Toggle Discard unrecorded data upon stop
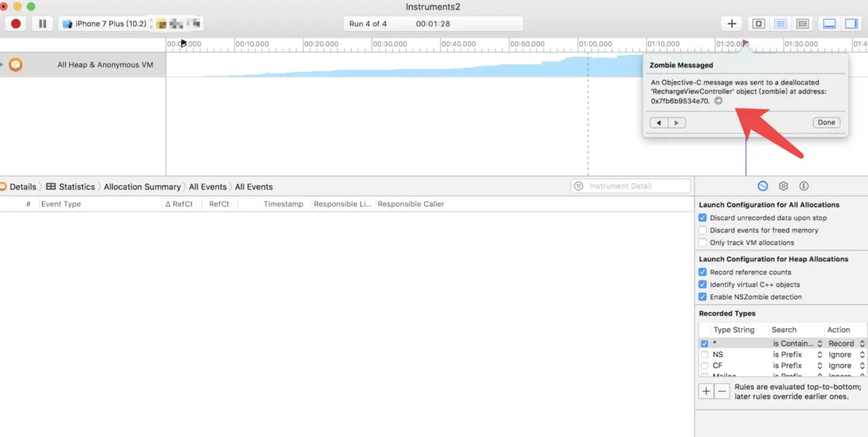Image resolution: width=868 pixels, height=437 pixels. (703, 218)
